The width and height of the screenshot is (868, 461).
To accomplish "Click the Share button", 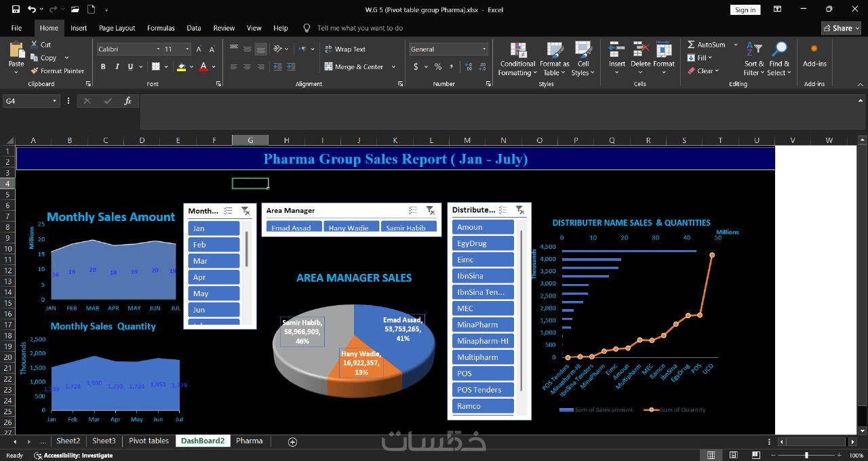I will 841,28.
